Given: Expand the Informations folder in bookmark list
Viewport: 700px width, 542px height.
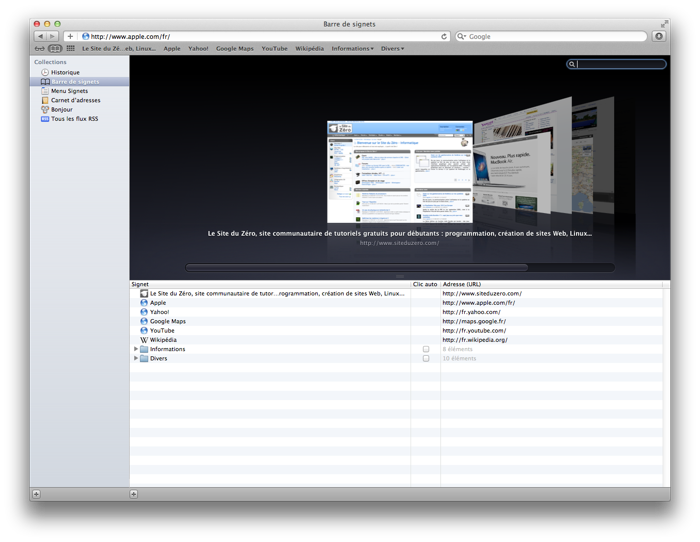Looking at the screenshot, I should pyautogui.click(x=135, y=349).
